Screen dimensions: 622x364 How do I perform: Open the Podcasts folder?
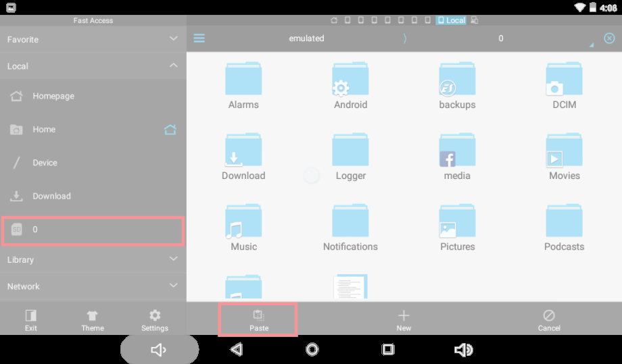click(564, 228)
